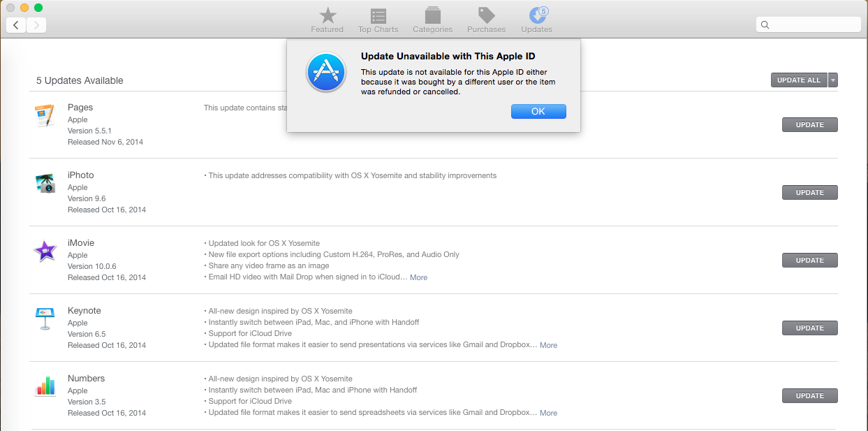Screen dimensions: 868x431
Task: Click 'Version 9.6' under iPhoto
Action: tap(87, 198)
